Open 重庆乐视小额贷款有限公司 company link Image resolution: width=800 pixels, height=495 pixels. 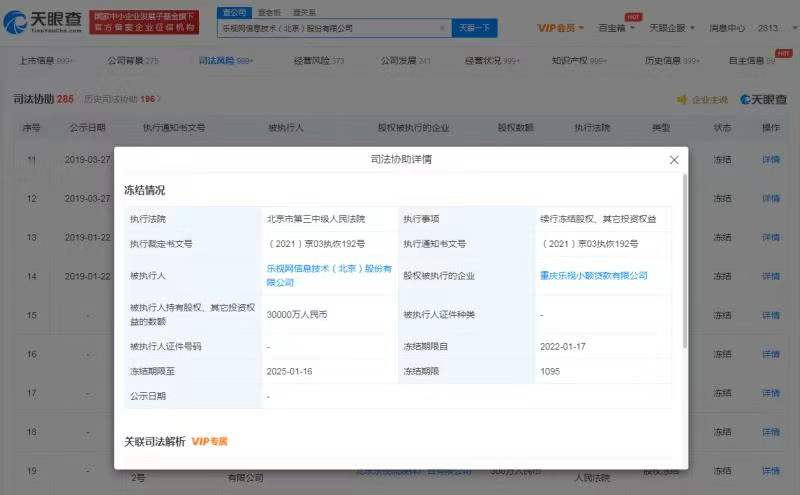tap(594, 275)
